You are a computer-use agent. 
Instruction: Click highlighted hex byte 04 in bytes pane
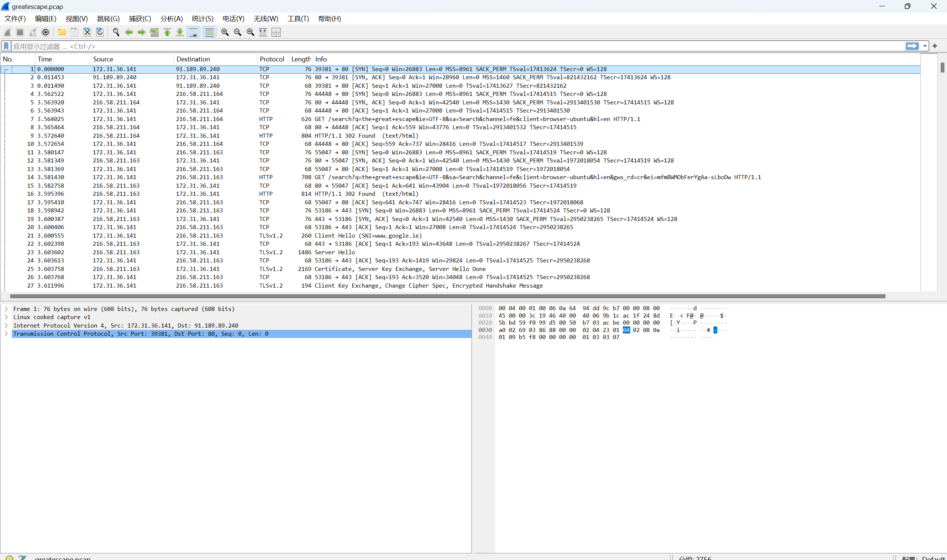click(626, 330)
